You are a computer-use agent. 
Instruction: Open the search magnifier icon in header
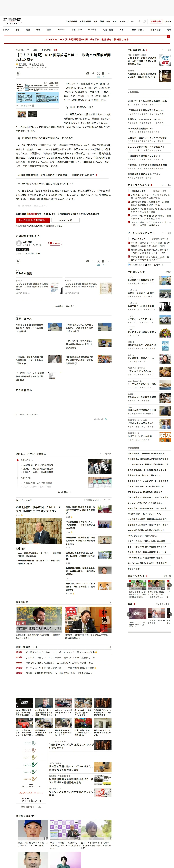[139, 21]
